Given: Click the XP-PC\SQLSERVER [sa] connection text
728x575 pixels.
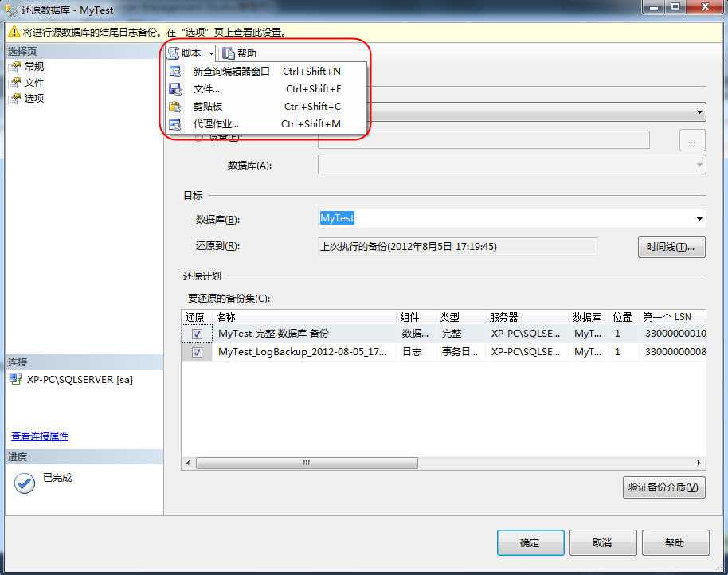Looking at the screenshot, I should [x=80, y=380].
